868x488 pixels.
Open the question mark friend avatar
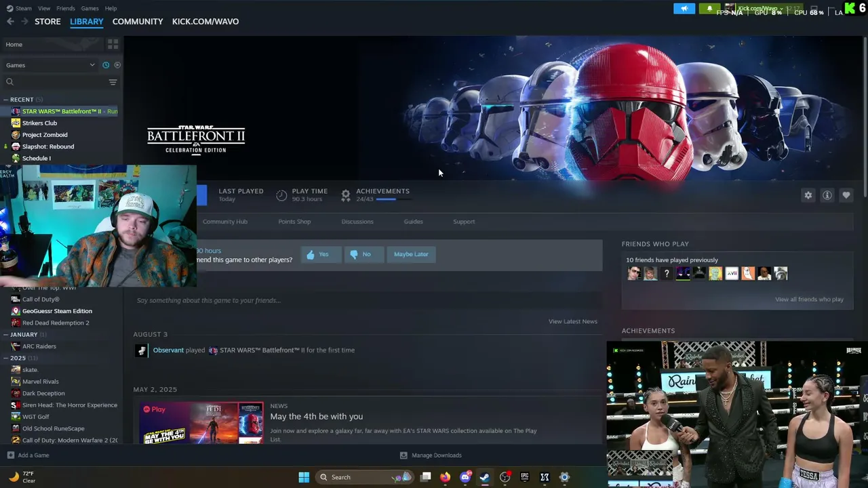pyautogui.click(x=667, y=274)
